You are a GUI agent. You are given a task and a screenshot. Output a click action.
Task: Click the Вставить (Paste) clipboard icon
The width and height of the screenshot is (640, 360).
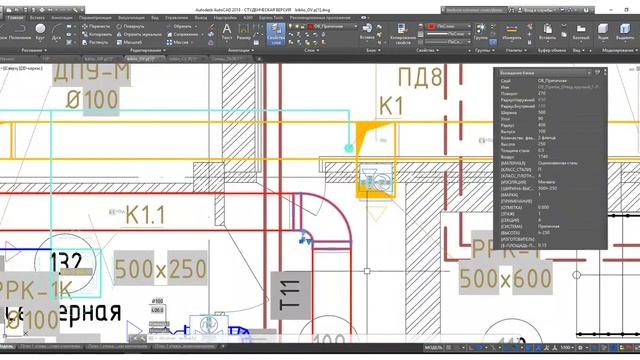pyautogui.click(x=547, y=32)
